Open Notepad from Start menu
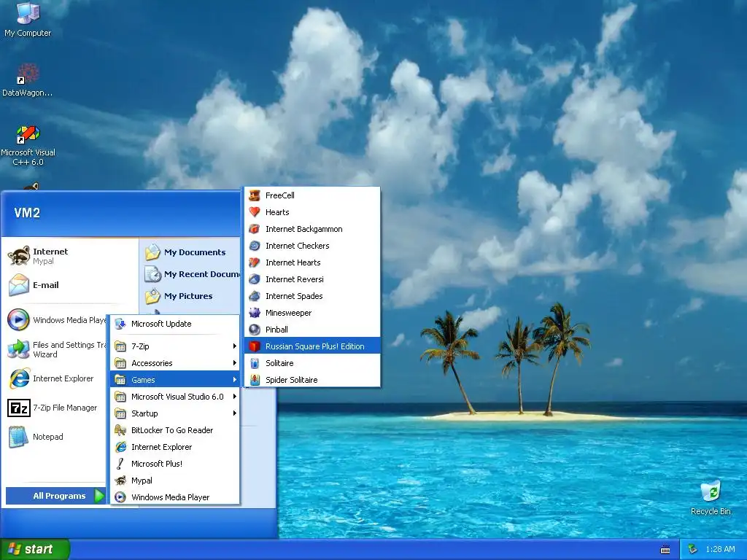Screen dimensions: 747x560 pos(56,437)
